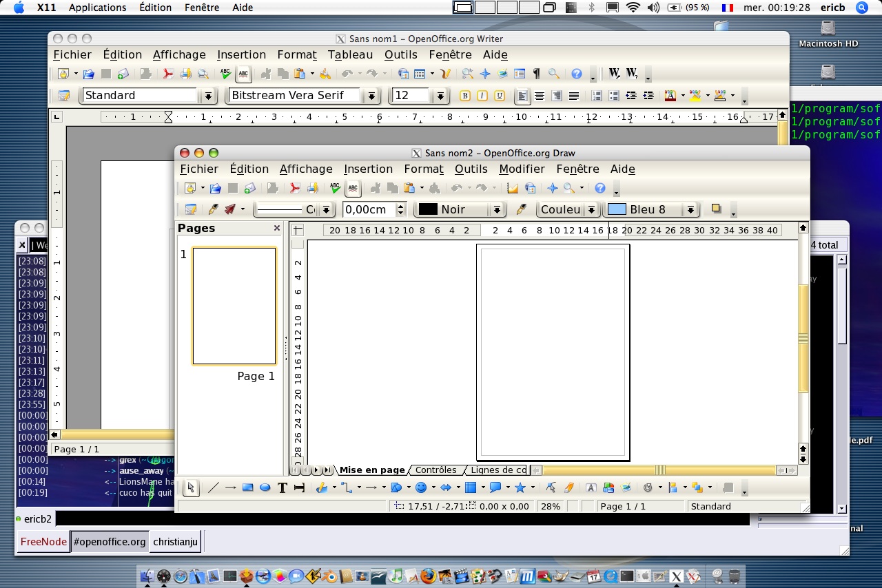Open the Bleu 8 fill color dropdown

(x=690, y=210)
